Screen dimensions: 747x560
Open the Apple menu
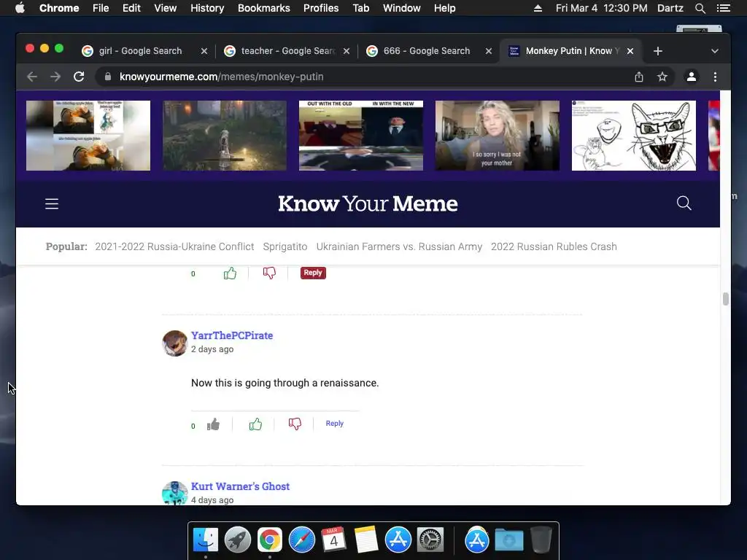point(20,8)
